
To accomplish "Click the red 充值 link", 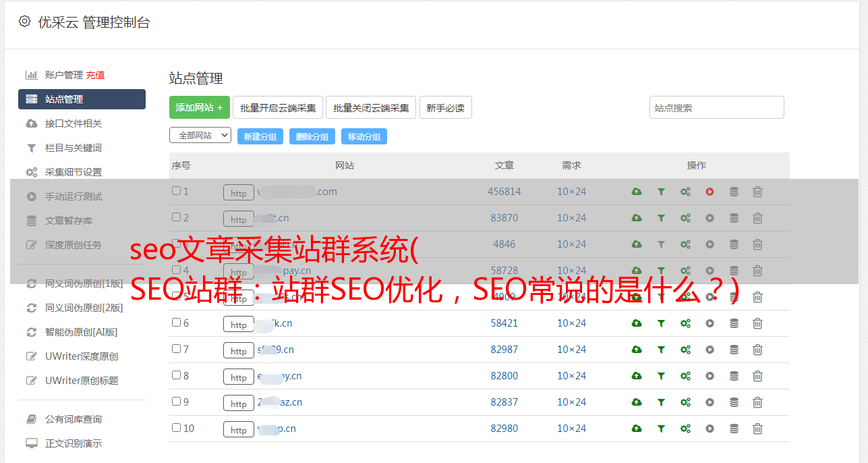I will tap(95, 75).
